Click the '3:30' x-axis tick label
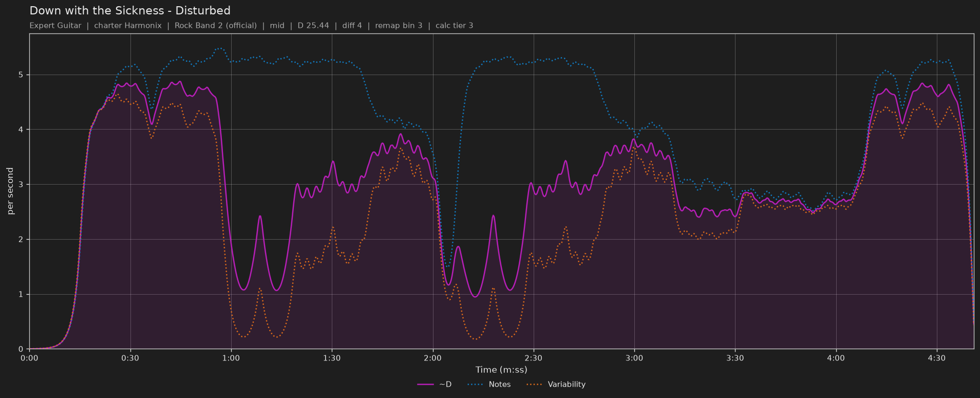The height and width of the screenshot is (398, 980). tap(735, 358)
